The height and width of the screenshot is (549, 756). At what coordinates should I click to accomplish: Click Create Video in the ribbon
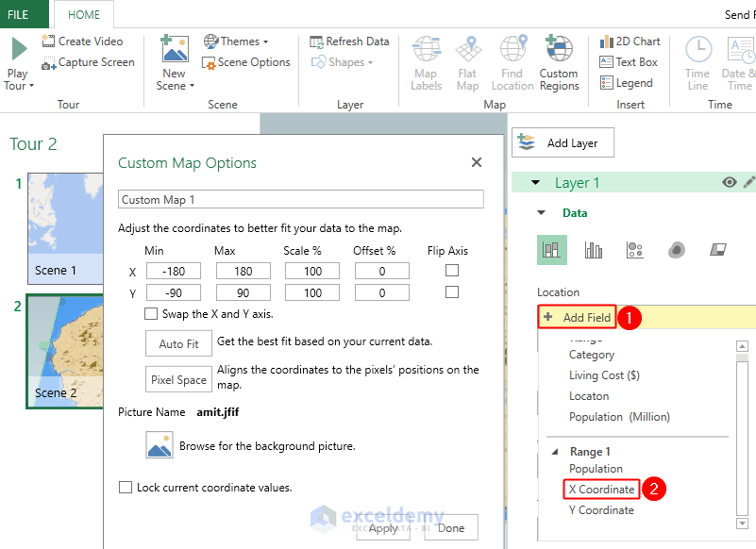click(82, 42)
